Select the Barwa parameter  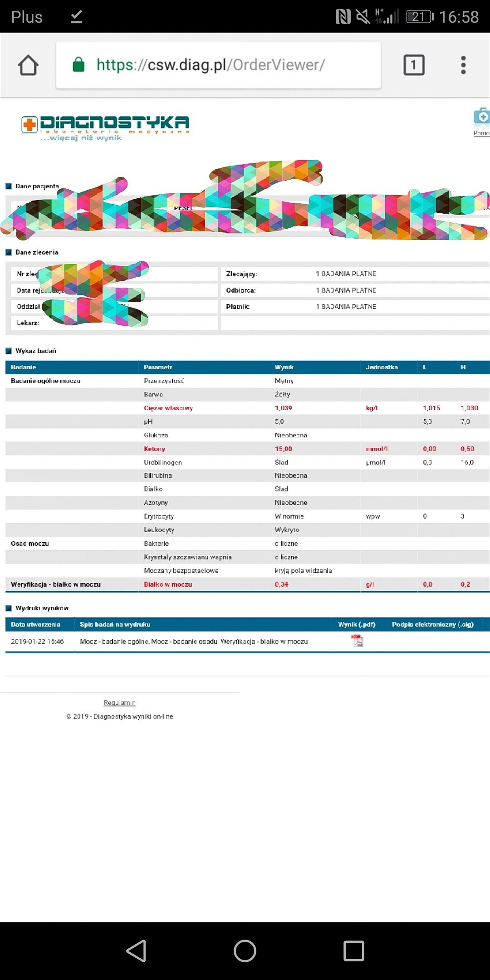153,394
